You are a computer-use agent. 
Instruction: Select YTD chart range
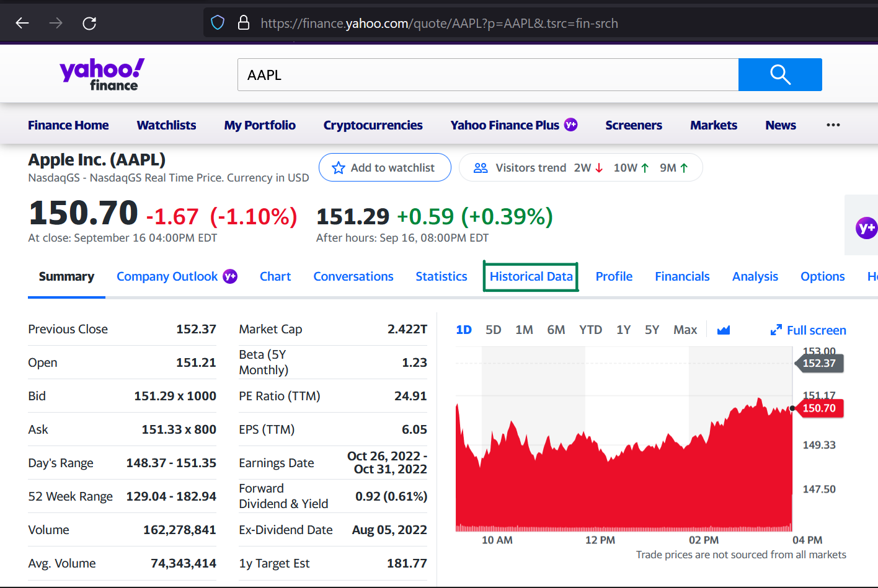pyautogui.click(x=590, y=330)
